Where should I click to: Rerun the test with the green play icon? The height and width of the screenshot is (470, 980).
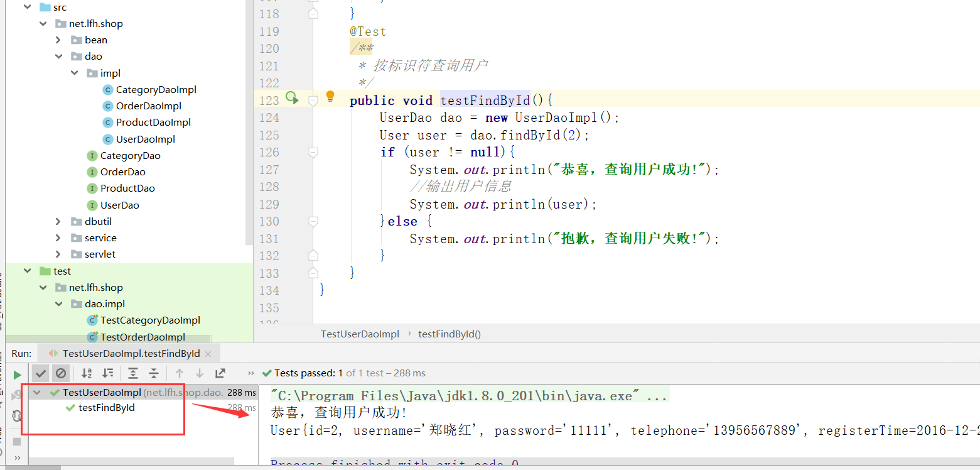coord(17,375)
